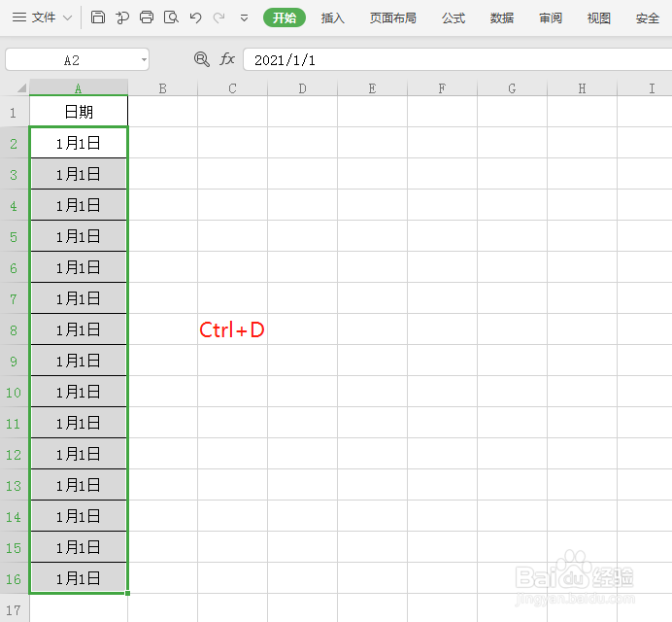Click the Undo arrow icon

(x=195, y=17)
